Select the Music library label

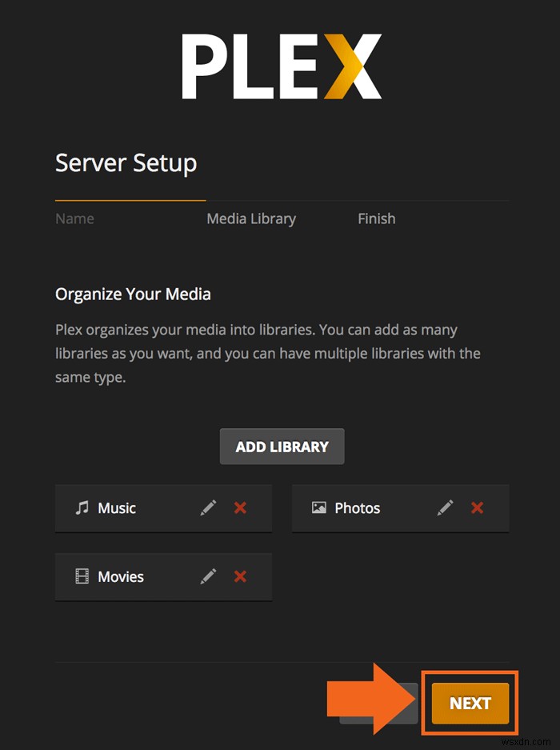tap(117, 508)
